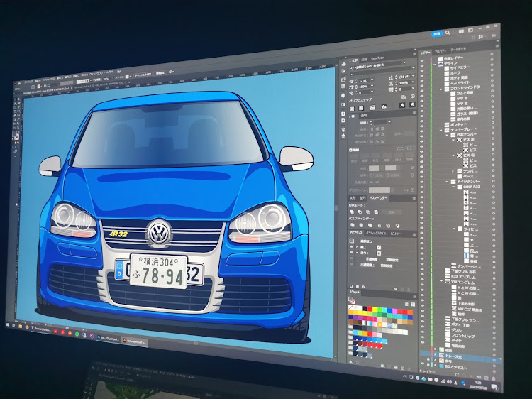
Task: Collapse the ナンバープレート group
Action: click(440, 131)
